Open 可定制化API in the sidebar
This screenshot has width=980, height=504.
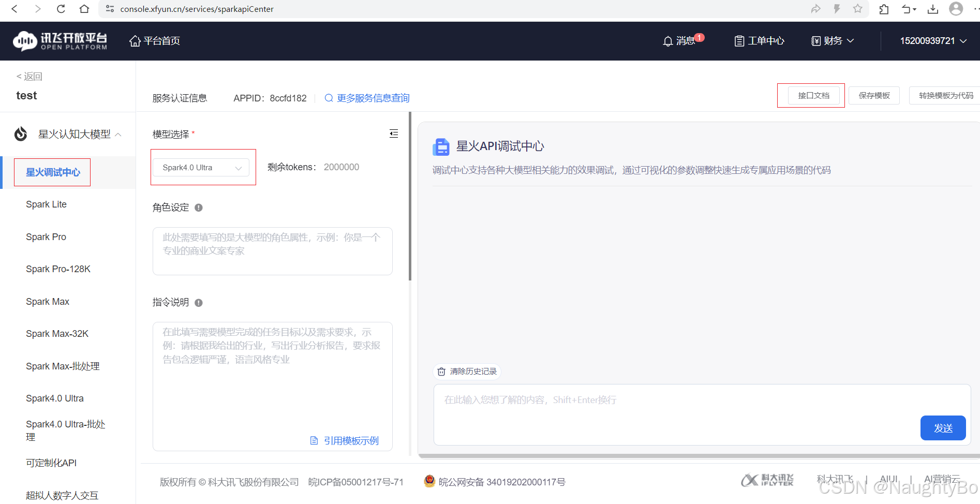(51, 463)
